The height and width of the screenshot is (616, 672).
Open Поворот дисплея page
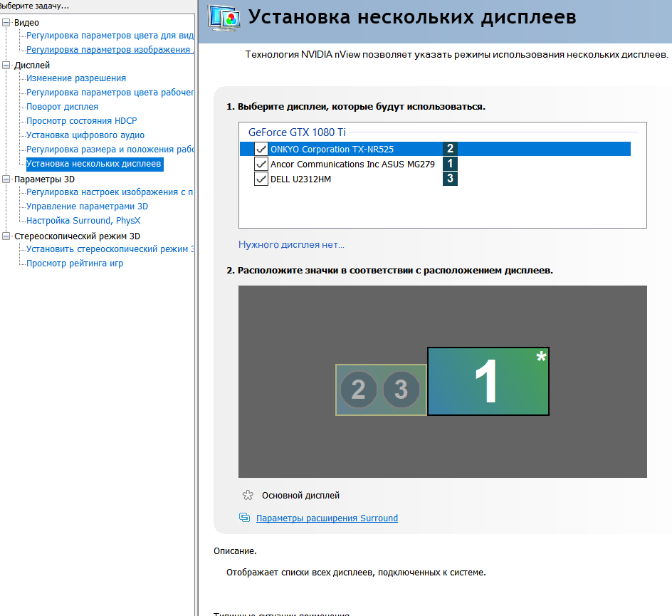tap(62, 106)
